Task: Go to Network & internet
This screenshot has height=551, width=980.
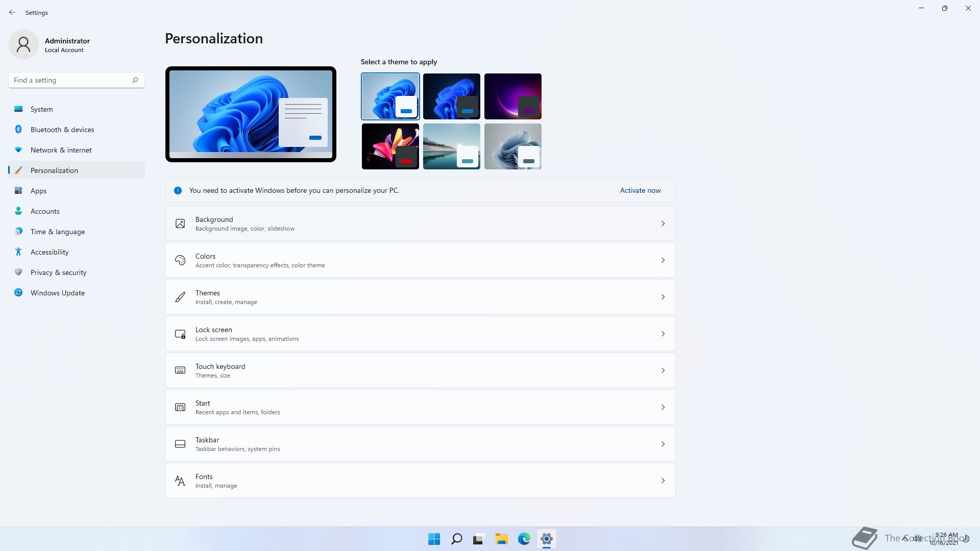Action: [77, 150]
